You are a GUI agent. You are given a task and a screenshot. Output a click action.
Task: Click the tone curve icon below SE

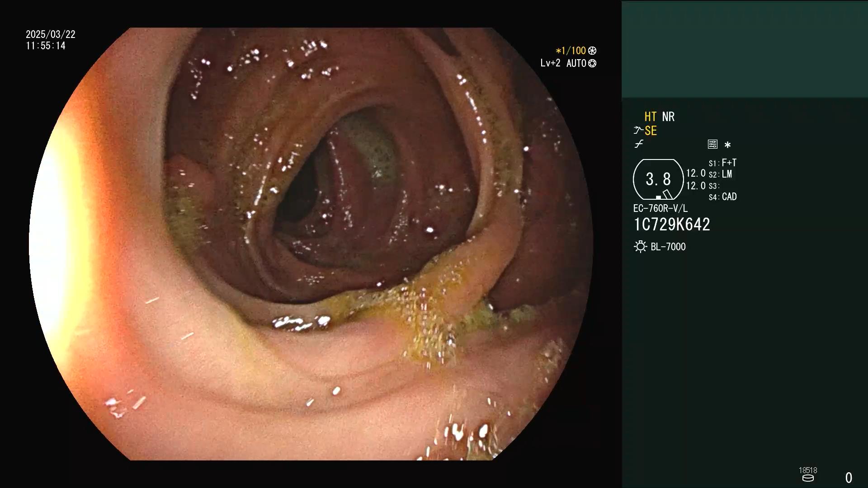click(x=638, y=144)
